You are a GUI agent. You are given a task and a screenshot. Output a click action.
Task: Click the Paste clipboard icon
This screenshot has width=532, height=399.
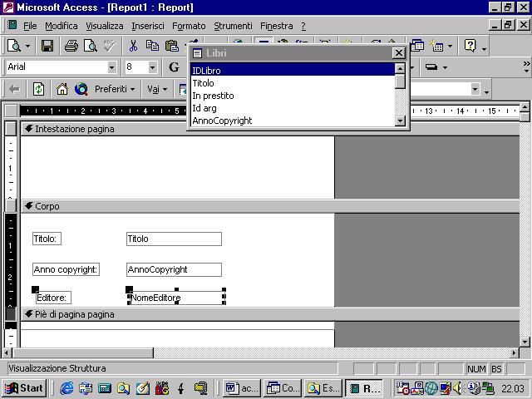(x=172, y=46)
